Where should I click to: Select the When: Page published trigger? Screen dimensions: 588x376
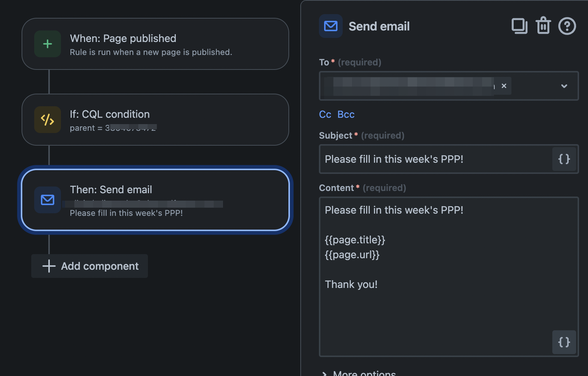point(155,44)
